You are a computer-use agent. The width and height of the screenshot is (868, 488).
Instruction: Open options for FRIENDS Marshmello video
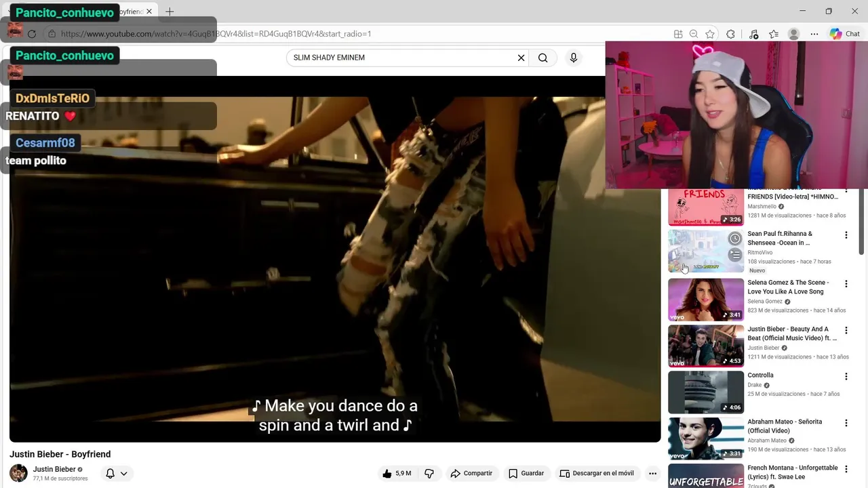point(846,190)
